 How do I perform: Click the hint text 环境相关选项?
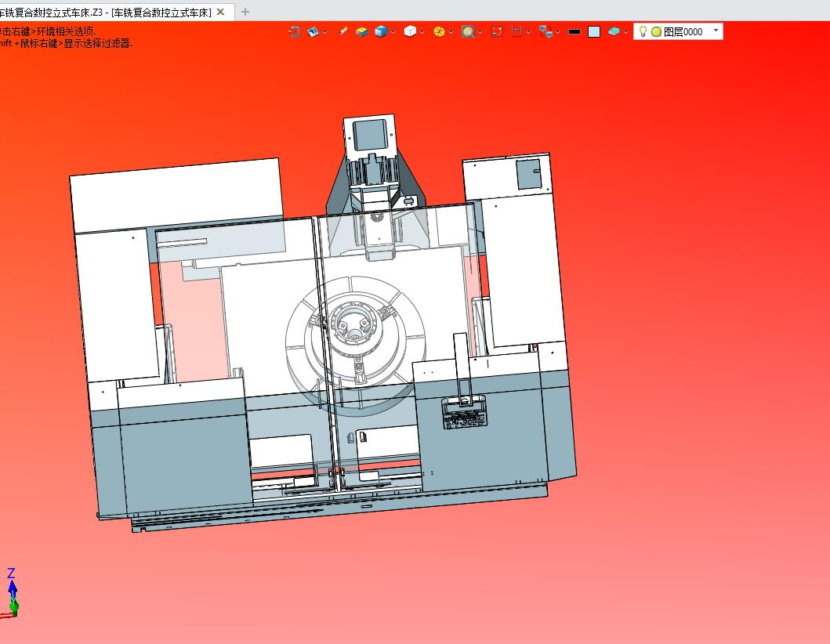(x=66, y=31)
